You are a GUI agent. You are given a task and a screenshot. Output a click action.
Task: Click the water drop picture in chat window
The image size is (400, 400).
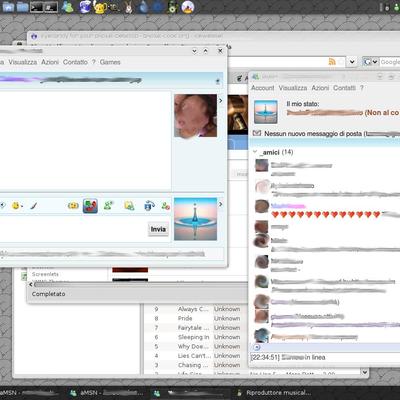pos(195,219)
